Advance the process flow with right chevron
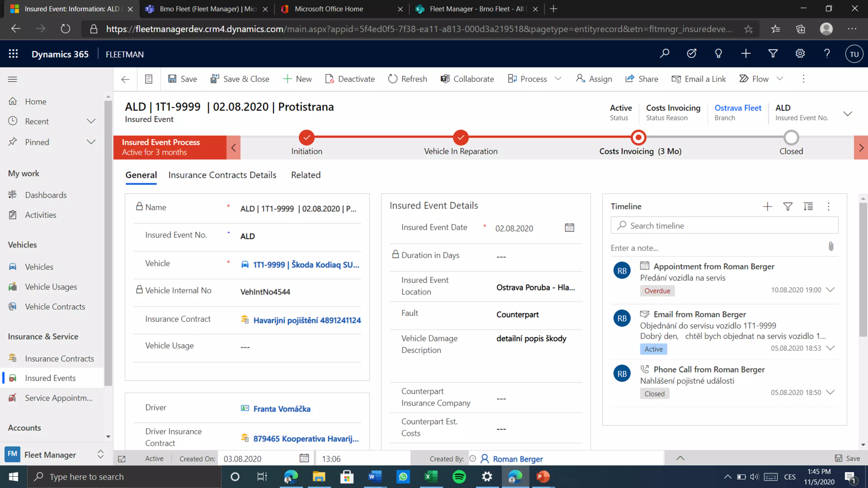 (x=861, y=148)
